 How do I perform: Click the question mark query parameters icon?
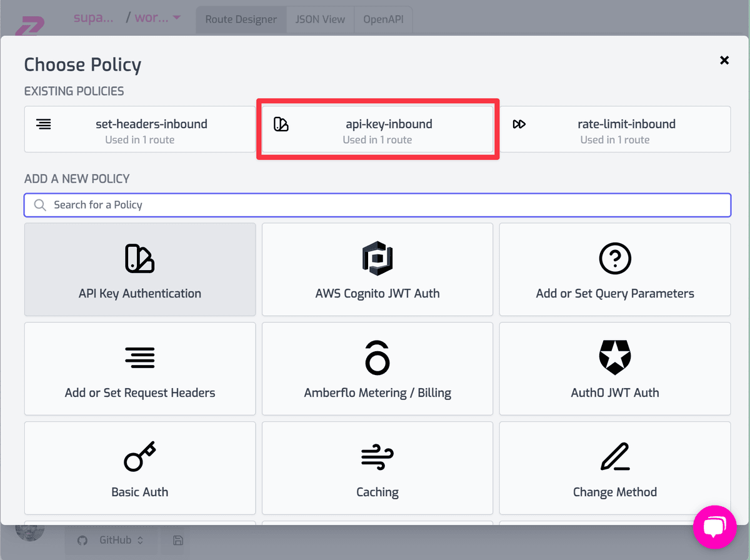tap(615, 258)
